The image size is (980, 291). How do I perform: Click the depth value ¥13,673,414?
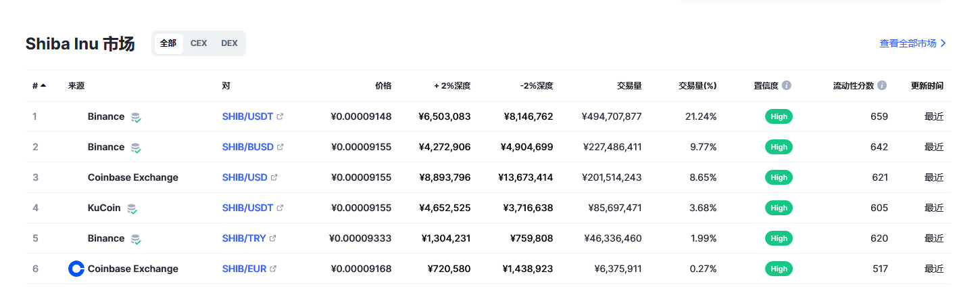click(x=525, y=177)
